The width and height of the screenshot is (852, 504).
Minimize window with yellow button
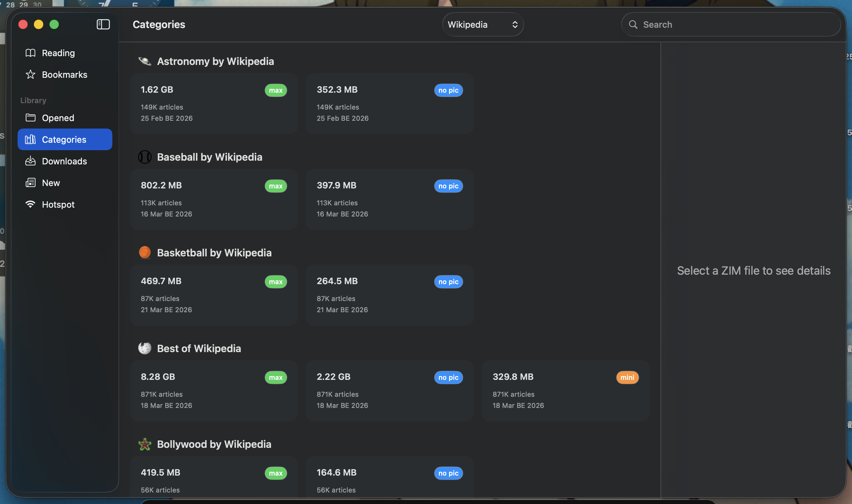(39, 24)
